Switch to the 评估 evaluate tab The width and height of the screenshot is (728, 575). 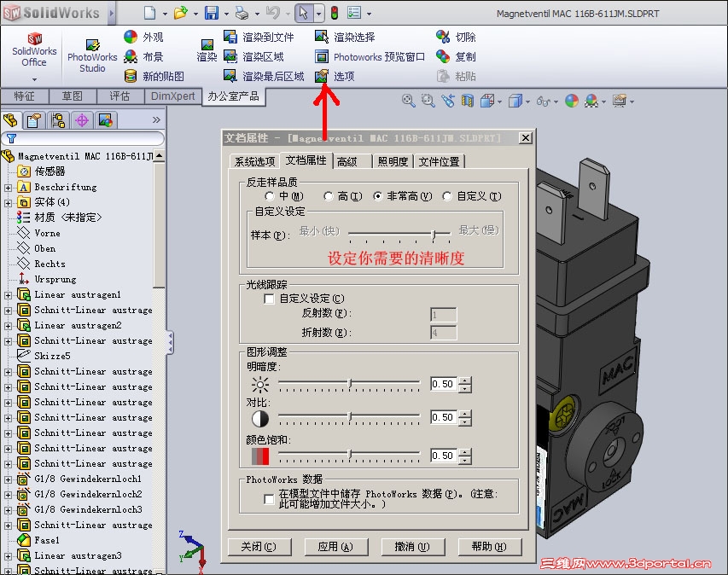pos(119,96)
